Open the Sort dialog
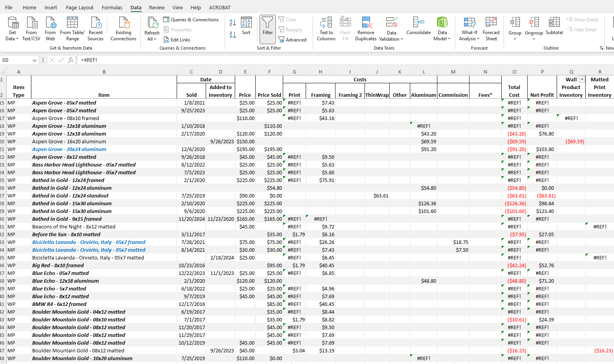Image resolution: width=614 pixels, height=364 pixels. 246,26
